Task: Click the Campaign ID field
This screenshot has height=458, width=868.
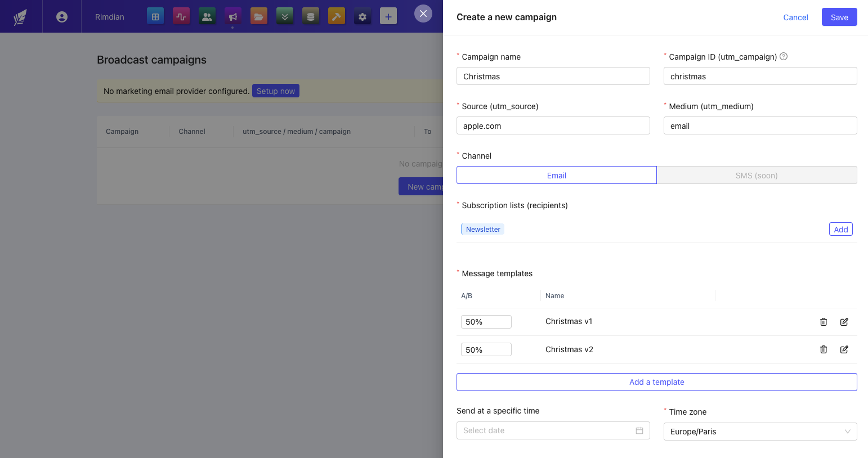Action: click(760, 76)
